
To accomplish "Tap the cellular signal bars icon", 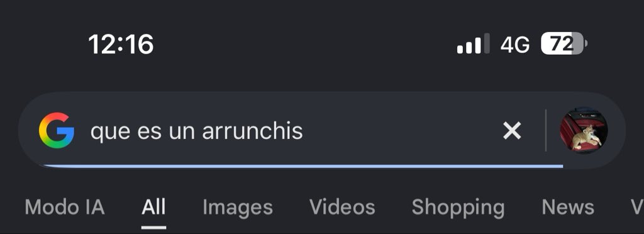I will 473,44.
